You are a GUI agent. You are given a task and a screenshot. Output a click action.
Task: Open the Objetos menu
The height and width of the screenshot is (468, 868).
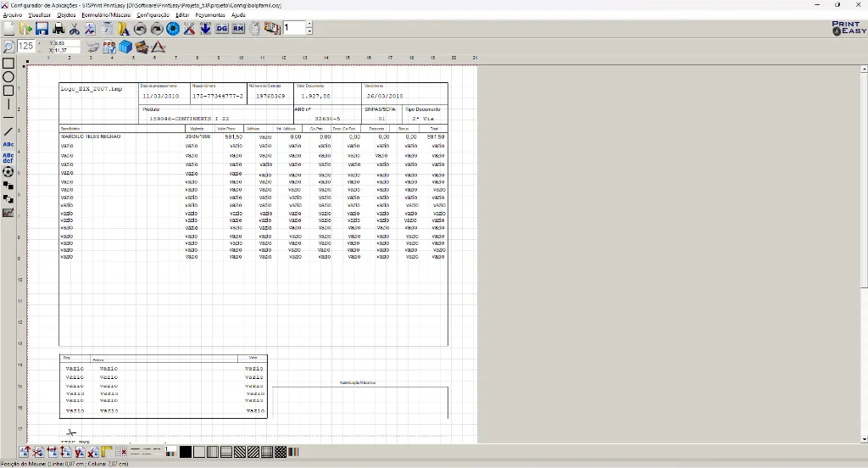click(x=66, y=15)
